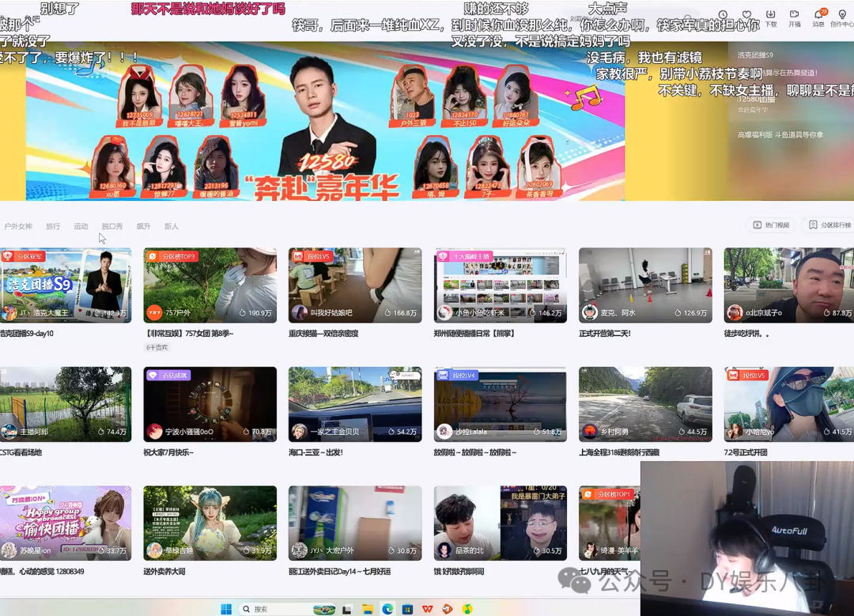Viewport: 854px width, 616px height.
Task: Switch to the 旅行 tab
Action: [53, 226]
